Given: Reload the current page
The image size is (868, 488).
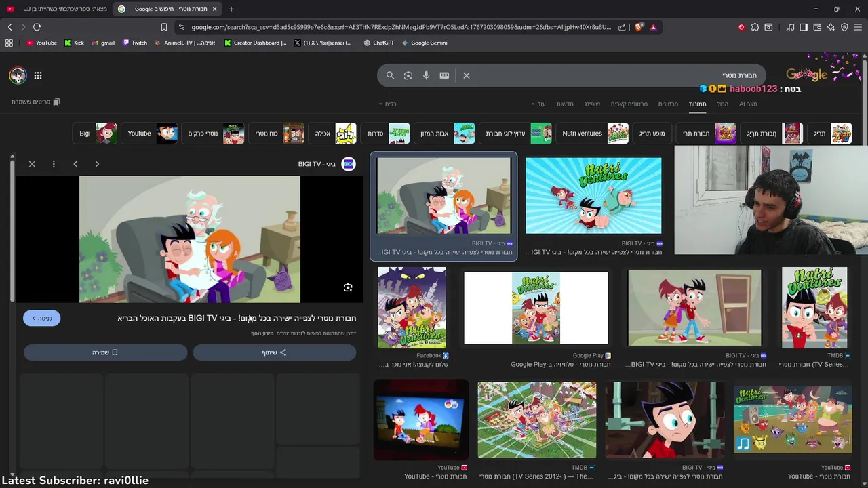Looking at the screenshot, I should [x=37, y=27].
